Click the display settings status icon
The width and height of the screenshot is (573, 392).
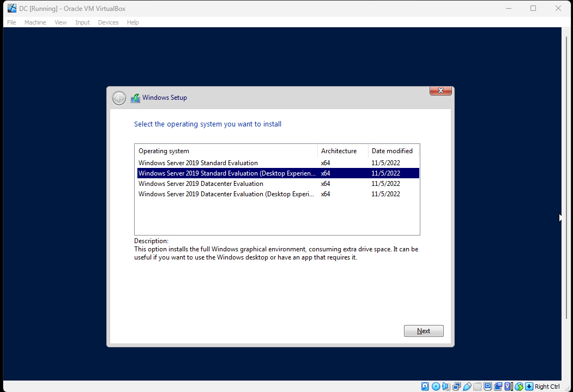coord(487,387)
